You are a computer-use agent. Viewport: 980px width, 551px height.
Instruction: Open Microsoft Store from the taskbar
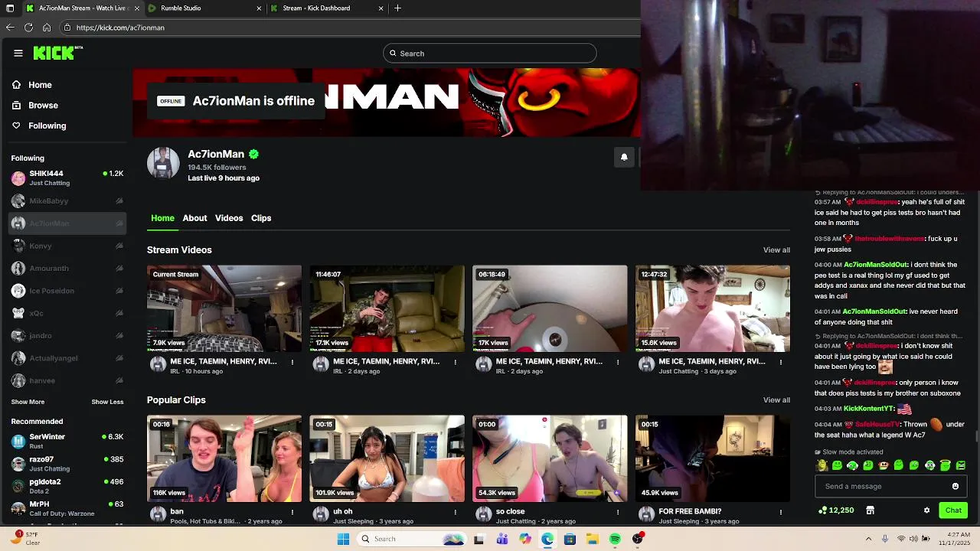570,539
